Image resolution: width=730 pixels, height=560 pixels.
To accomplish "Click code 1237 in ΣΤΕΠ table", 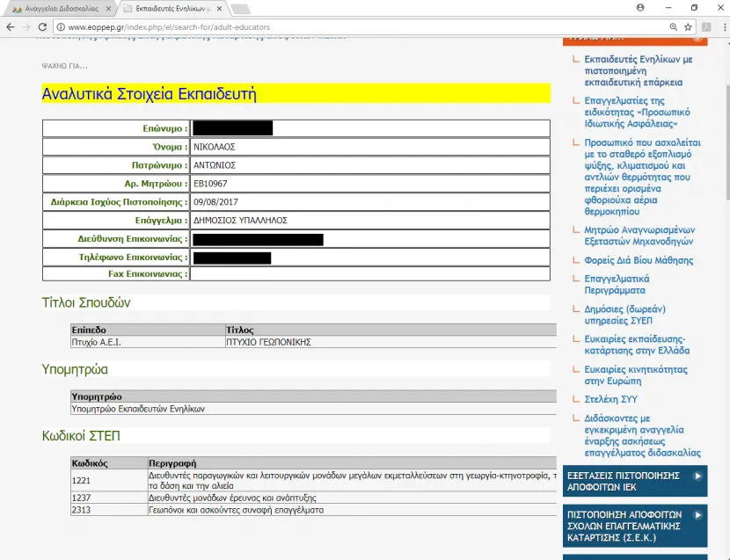I will click(81, 498).
